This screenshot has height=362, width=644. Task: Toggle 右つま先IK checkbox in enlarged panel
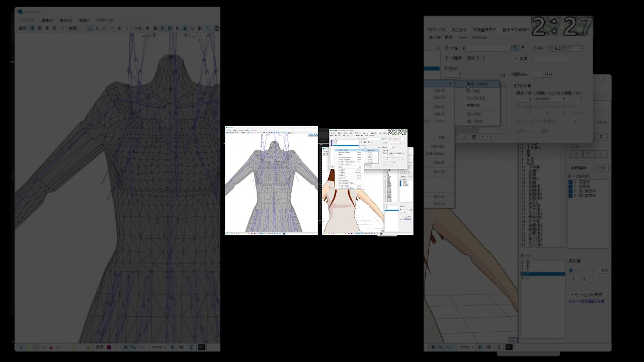571,196
